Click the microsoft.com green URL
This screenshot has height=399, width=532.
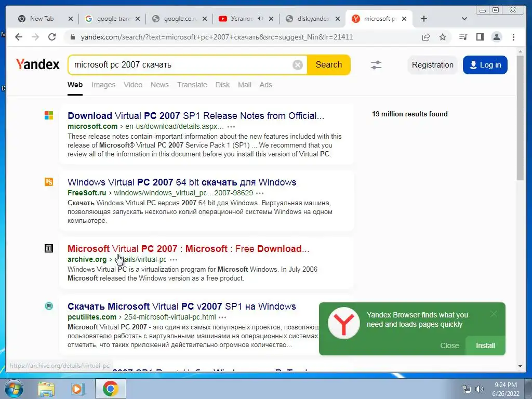coord(92,127)
